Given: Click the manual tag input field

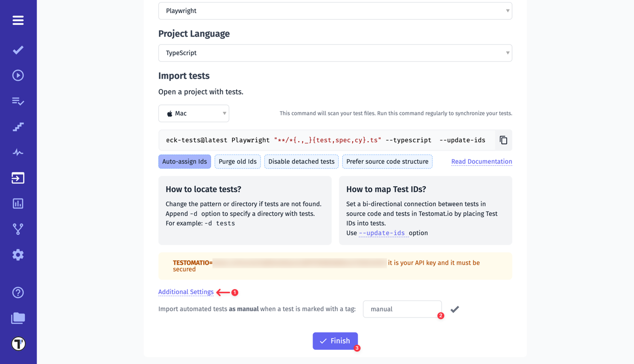Looking at the screenshot, I should pos(402,309).
